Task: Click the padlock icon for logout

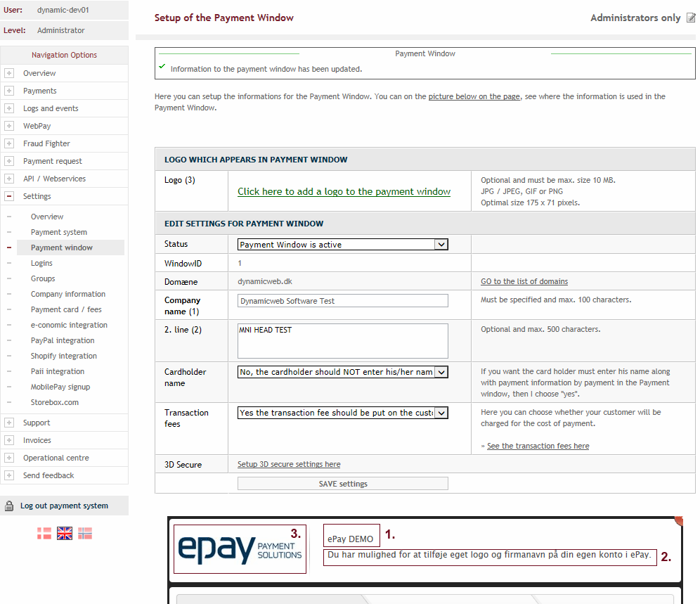Action: [9, 506]
